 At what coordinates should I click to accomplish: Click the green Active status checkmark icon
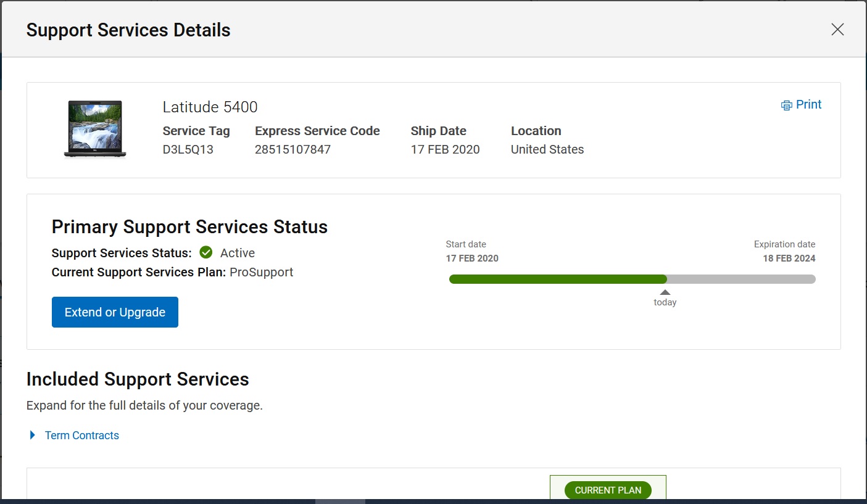(206, 253)
